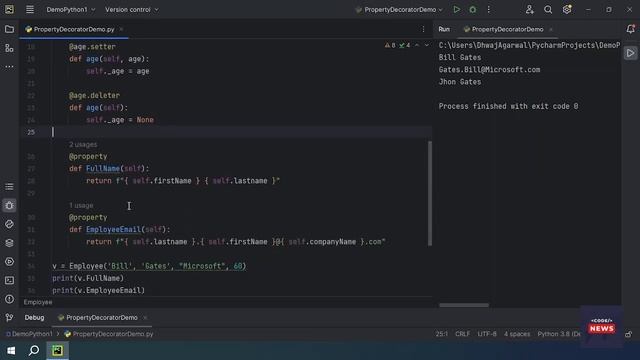Open the Run tool window icon
The width and height of the screenshot is (640, 360).
tap(9, 262)
